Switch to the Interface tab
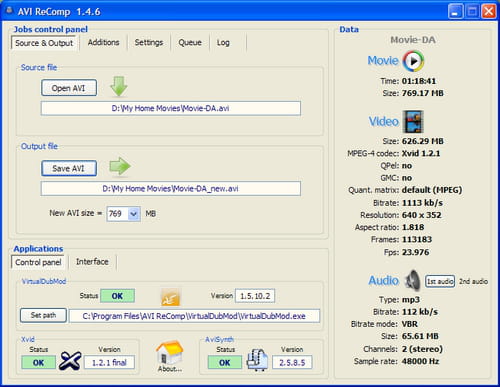This screenshot has height=387, width=500. pyautogui.click(x=92, y=262)
